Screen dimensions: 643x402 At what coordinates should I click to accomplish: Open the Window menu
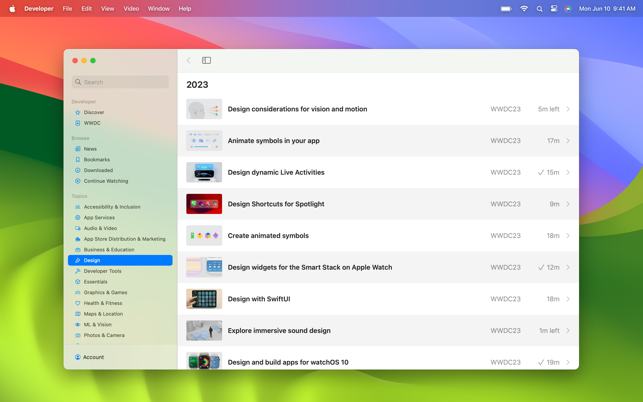[159, 9]
